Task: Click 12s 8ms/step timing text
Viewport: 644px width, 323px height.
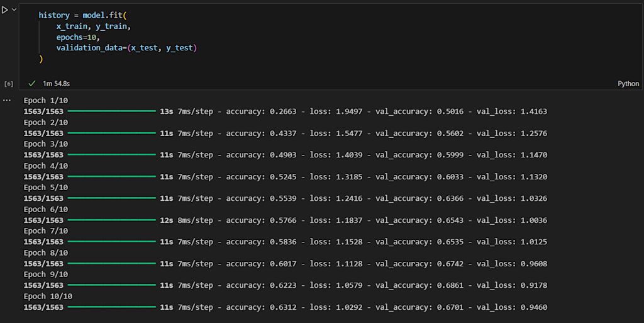Action: coord(186,220)
